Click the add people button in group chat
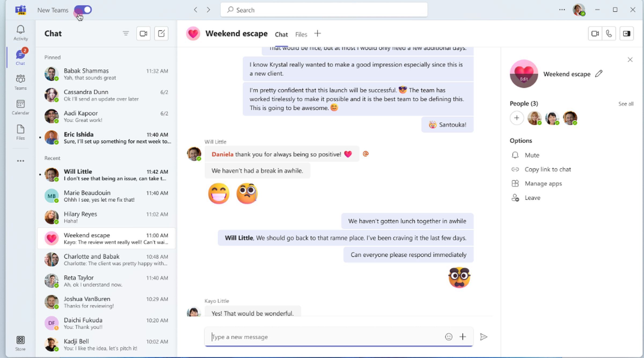The height and width of the screenshot is (358, 644). tap(516, 118)
